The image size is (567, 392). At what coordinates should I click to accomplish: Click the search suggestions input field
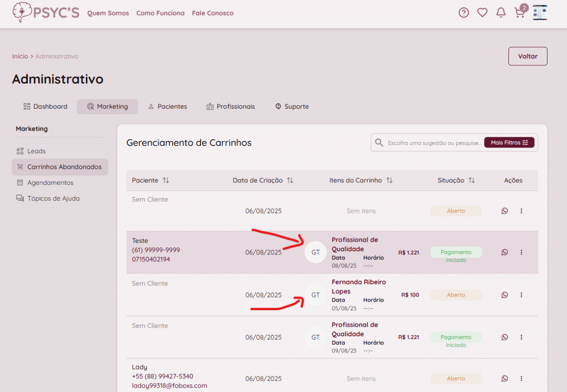[x=434, y=143]
